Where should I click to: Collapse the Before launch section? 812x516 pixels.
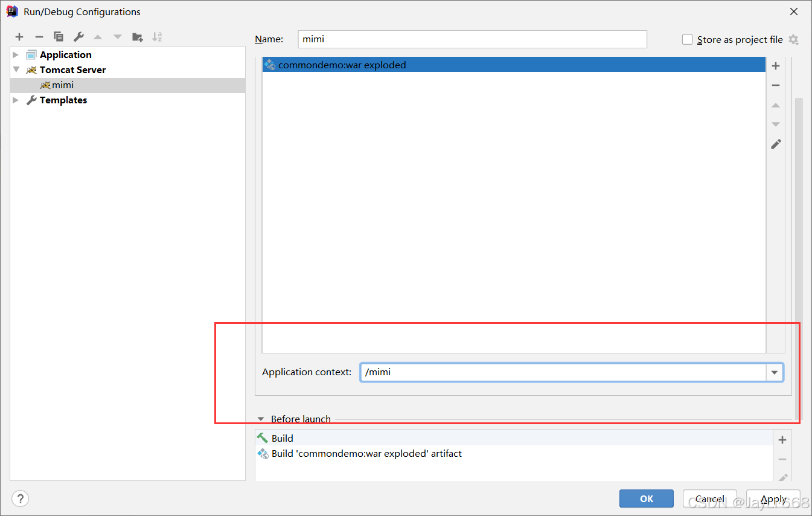(x=261, y=419)
